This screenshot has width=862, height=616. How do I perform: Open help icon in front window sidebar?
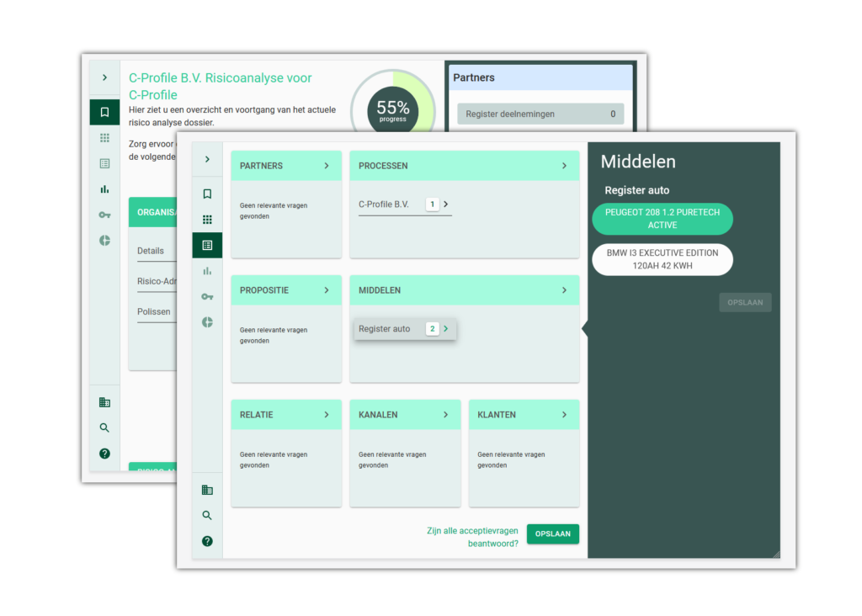(207, 541)
